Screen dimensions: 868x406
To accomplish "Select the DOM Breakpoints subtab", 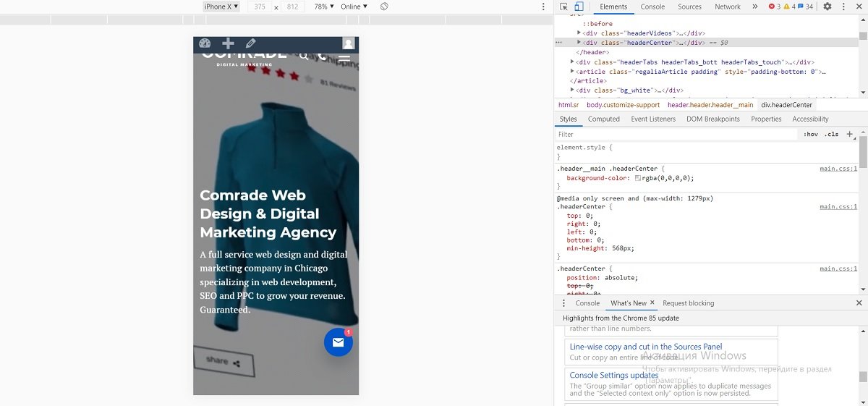I will [713, 119].
